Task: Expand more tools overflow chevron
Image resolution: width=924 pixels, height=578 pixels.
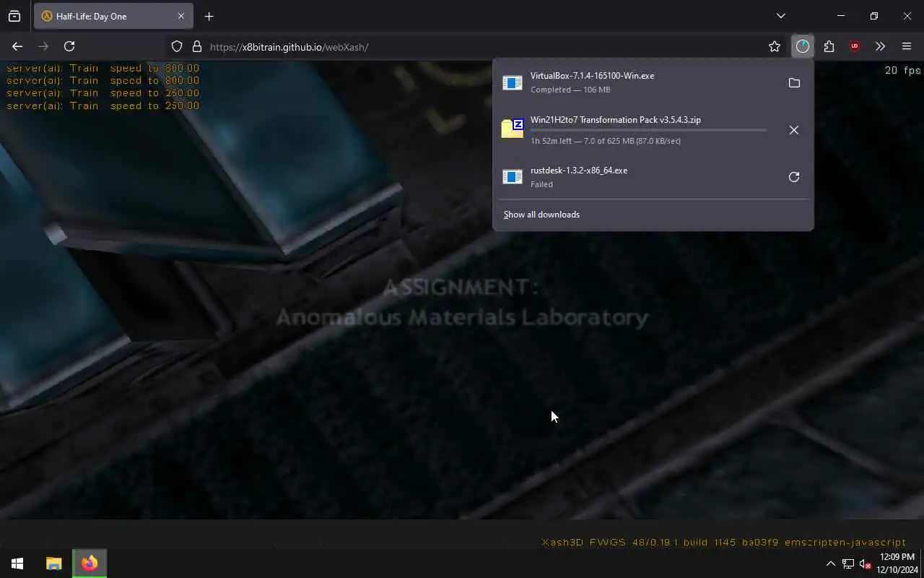Action: pyautogui.click(x=880, y=46)
